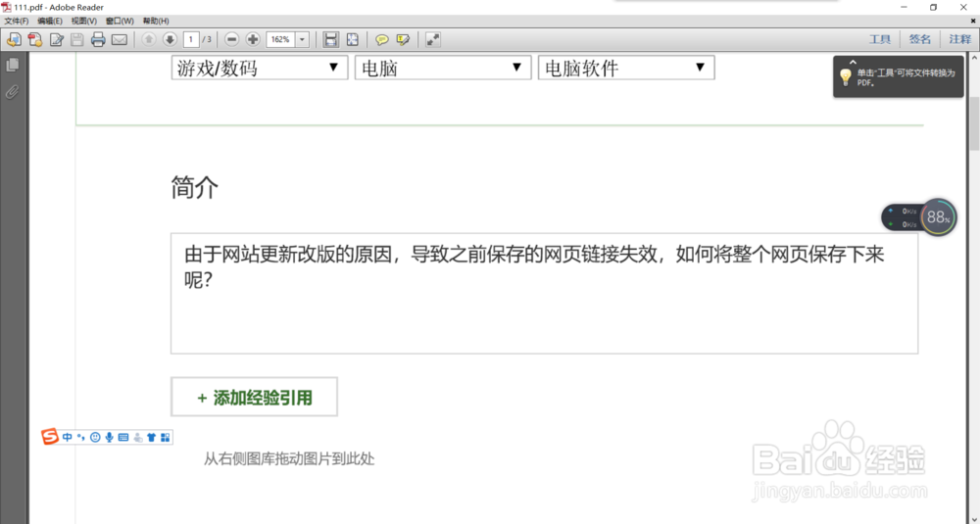Open the IME emoji smiley icon
Image resolution: width=980 pixels, height=524 pixels.
(95, 437)
